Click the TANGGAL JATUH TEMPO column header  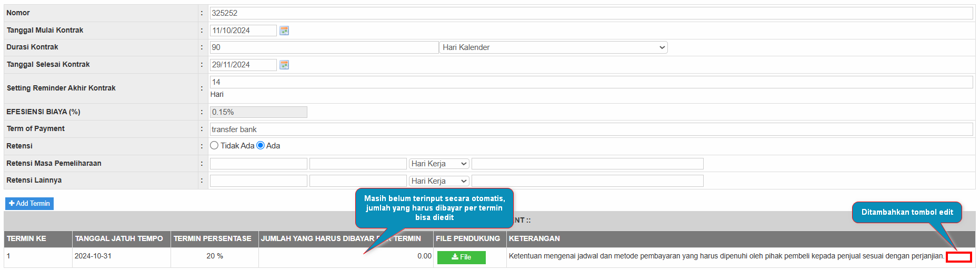(x=122, y=239)
